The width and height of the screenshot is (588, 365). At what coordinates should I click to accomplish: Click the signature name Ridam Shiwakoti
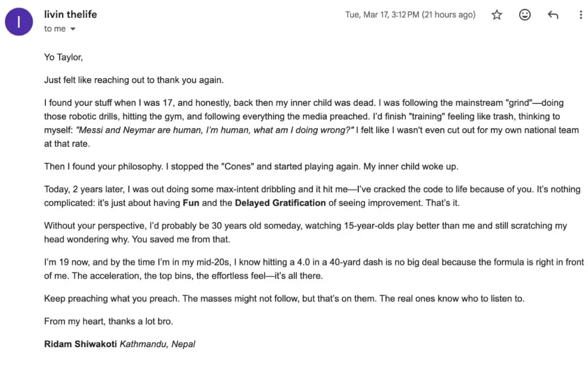80,344
